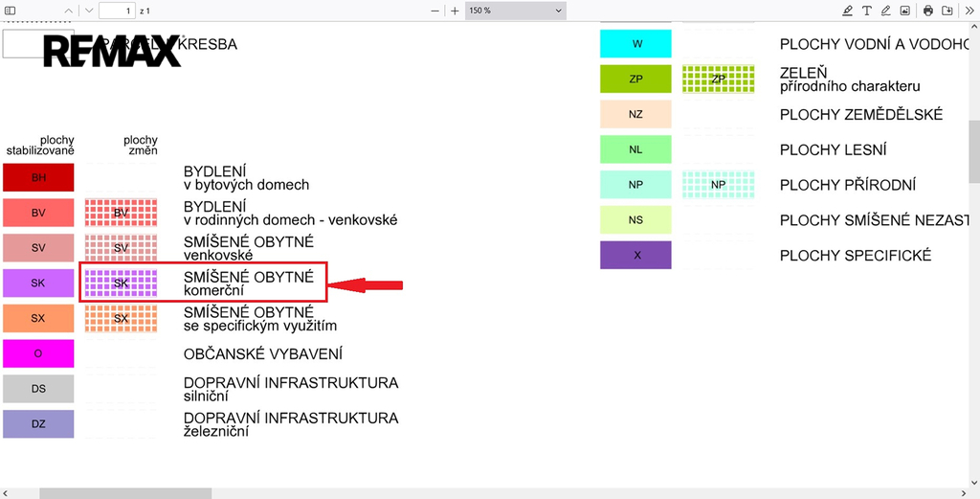Zoom in using the plus button
Image resolution: width=980 pixels, height=499 pixels.
(455, 11)
